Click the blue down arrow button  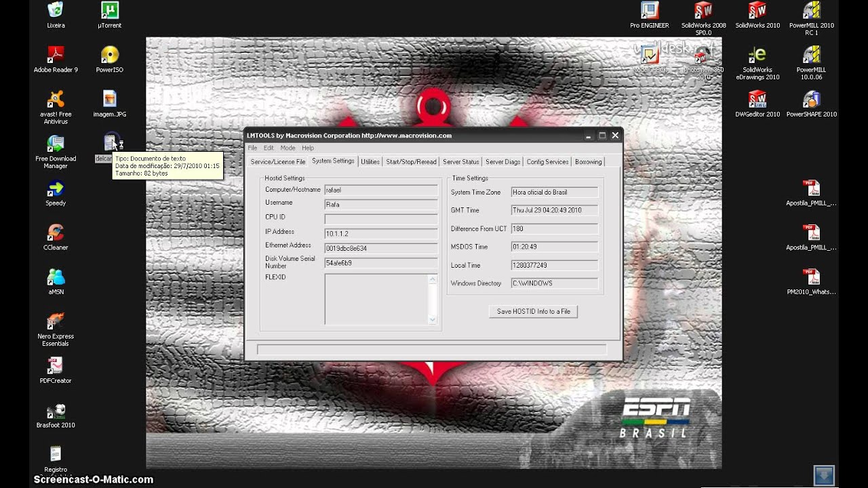pyautogui.click(x=824, y=474)
